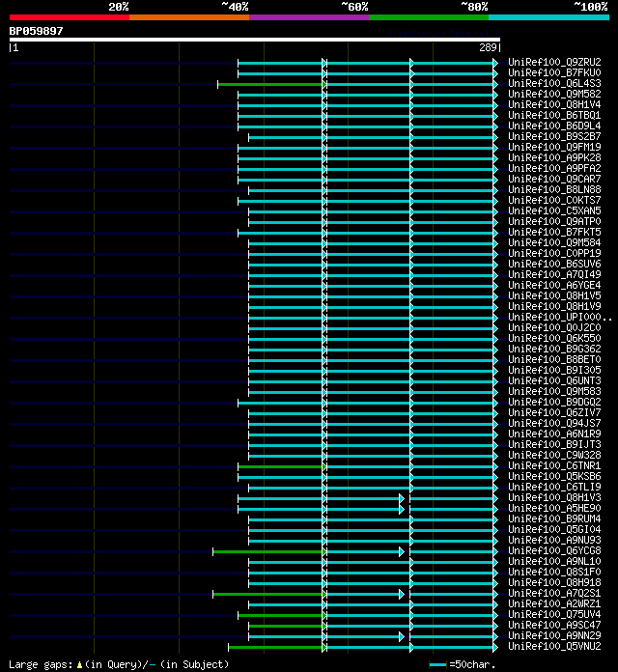The height and width of the screenshot is (672, 618).
Task: Click UniRef100_Q6UNT3 label
Action: point(554,381)
